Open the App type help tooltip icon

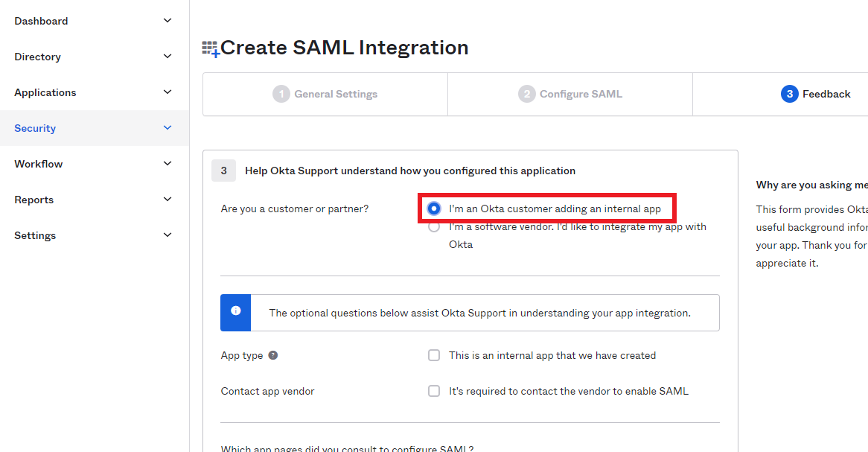pos(272,355)
